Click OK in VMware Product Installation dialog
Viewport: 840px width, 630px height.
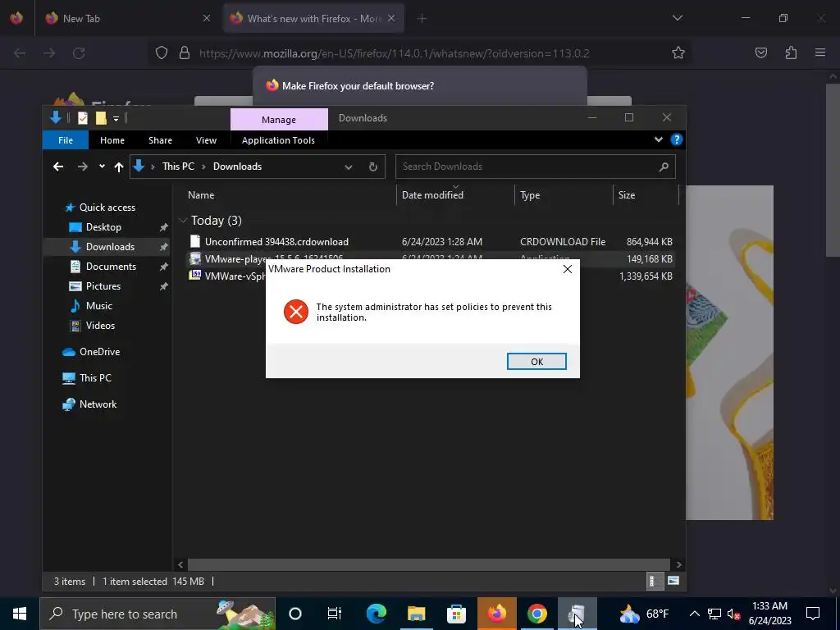click(536, 362)
